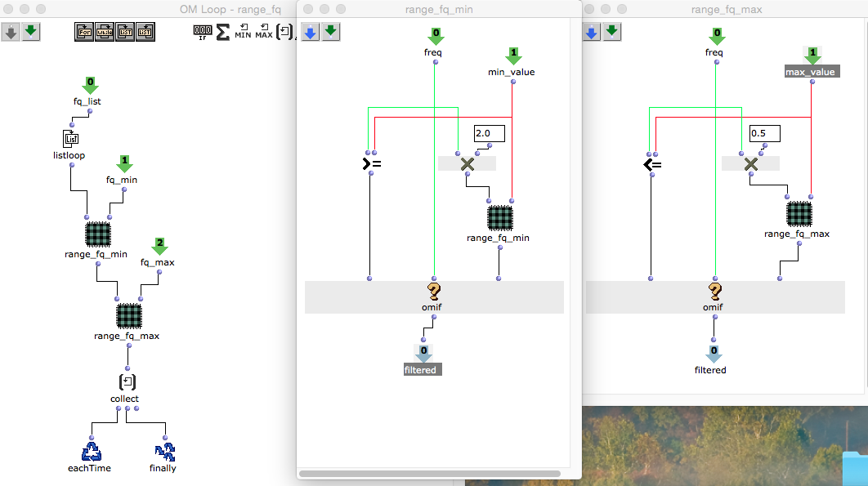
Task: Select the MIN accumulator icon
Action: (x=243, y=32)
